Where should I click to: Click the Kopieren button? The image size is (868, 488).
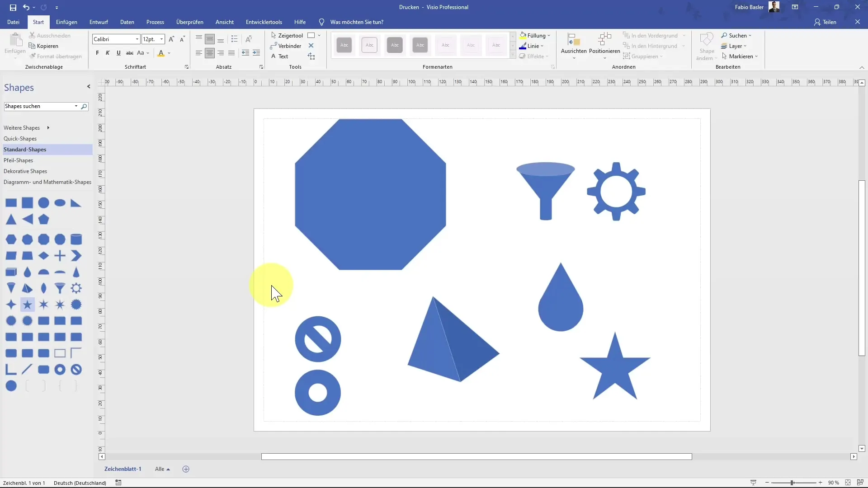tap(43, 46)
